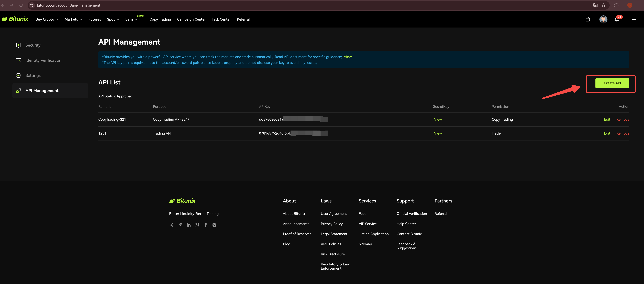Edit the CopyTrading-321 API entry
The image size is (644, 284).
pyautogui.click(x=607, y=120)
